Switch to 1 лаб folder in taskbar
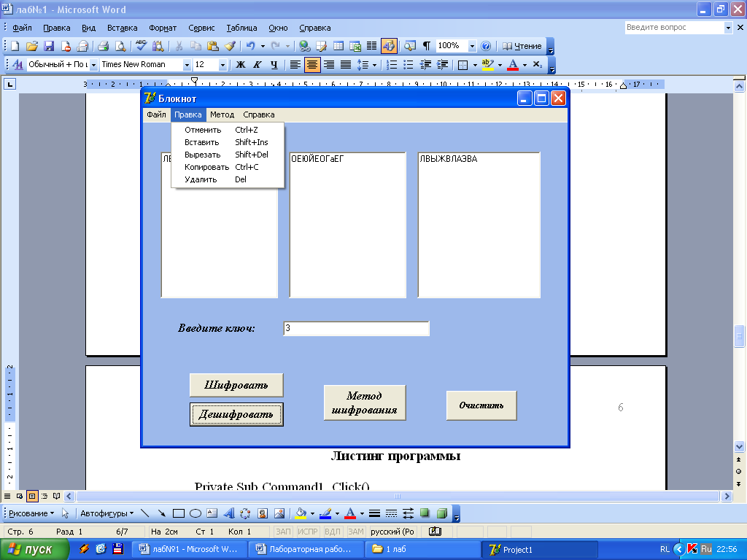Image resolution: width=747 pixels, height=560 pixels. tap(422, 549)
